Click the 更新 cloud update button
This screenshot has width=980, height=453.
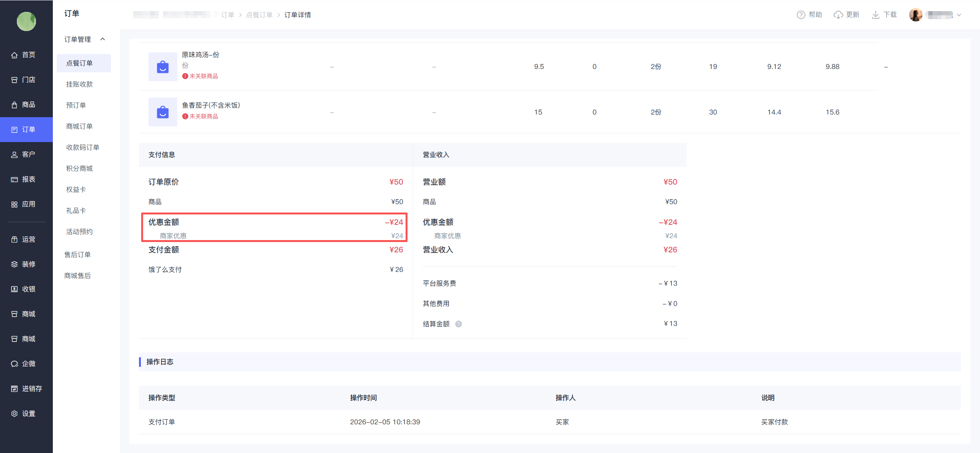[846, 15]
